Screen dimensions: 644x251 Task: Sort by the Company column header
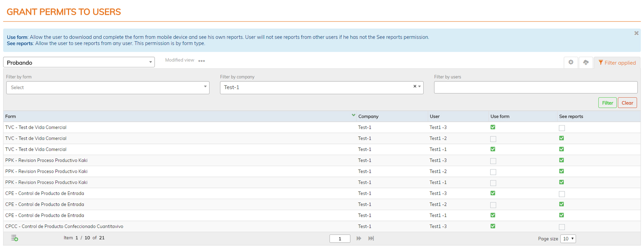pyautogui.click(x=368, y=116)
